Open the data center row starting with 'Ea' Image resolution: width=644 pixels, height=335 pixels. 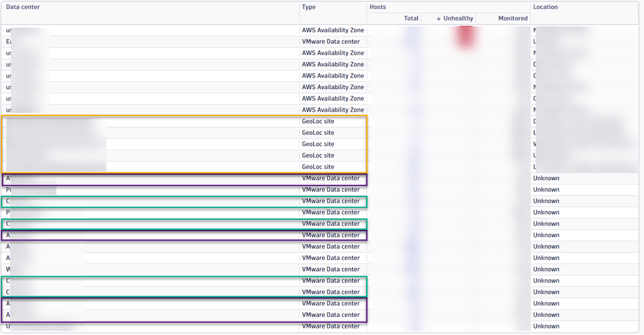point(9,42)
